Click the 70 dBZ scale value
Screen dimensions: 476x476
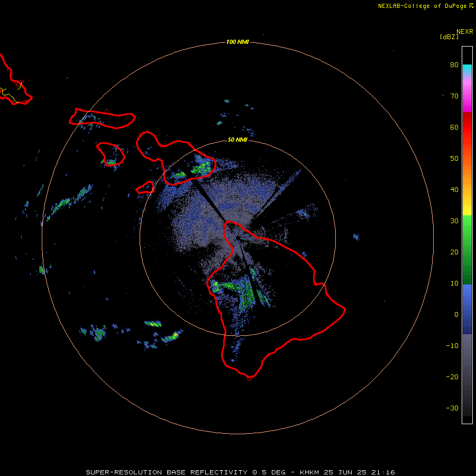coord(454,96)
